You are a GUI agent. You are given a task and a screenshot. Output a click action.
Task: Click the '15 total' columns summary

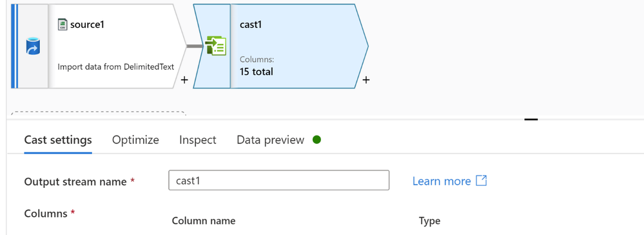pyautogui.click(x=257, y=72)
